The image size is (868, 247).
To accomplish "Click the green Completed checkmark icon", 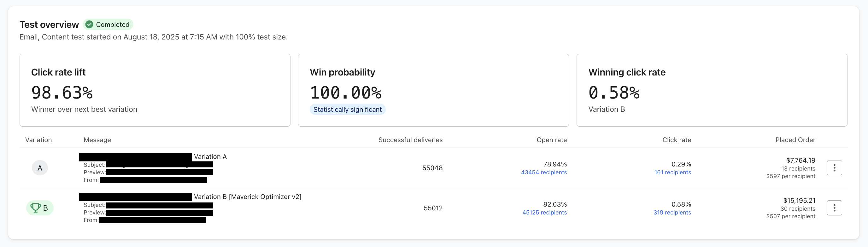I will (x=89, y=24).
